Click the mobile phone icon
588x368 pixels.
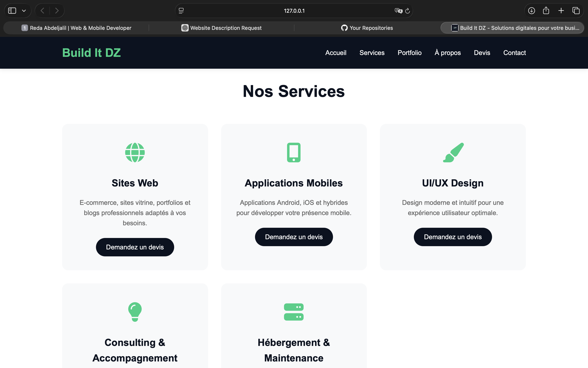click(x=294, y=153)
